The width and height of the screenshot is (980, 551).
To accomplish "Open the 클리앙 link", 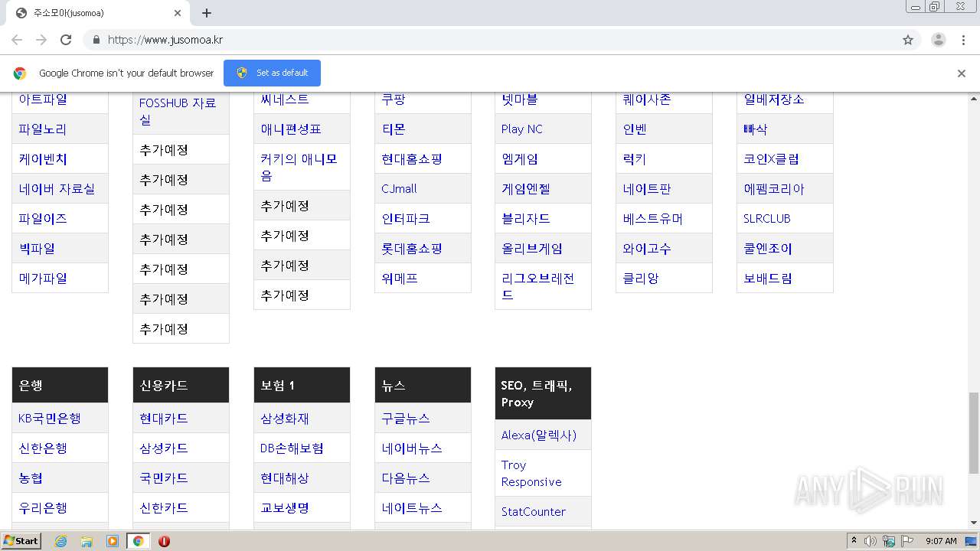I will [x=641, y=279].
